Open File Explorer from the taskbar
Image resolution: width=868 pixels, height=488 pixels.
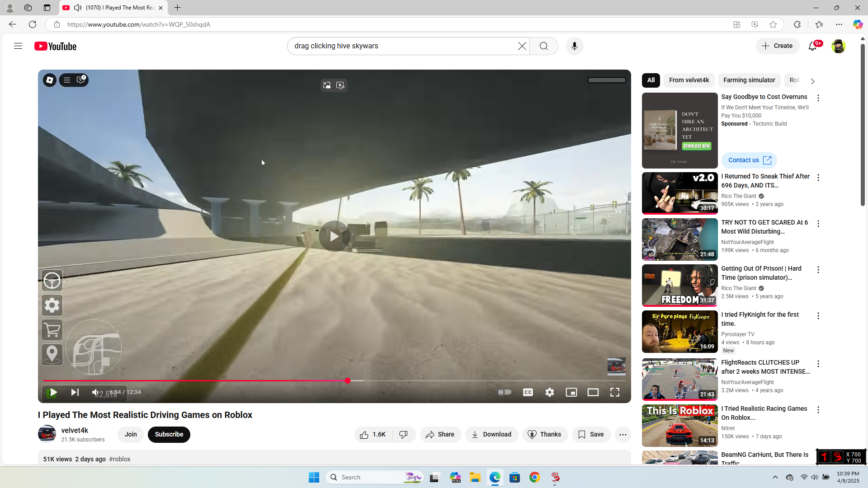(x=475, y=477)
